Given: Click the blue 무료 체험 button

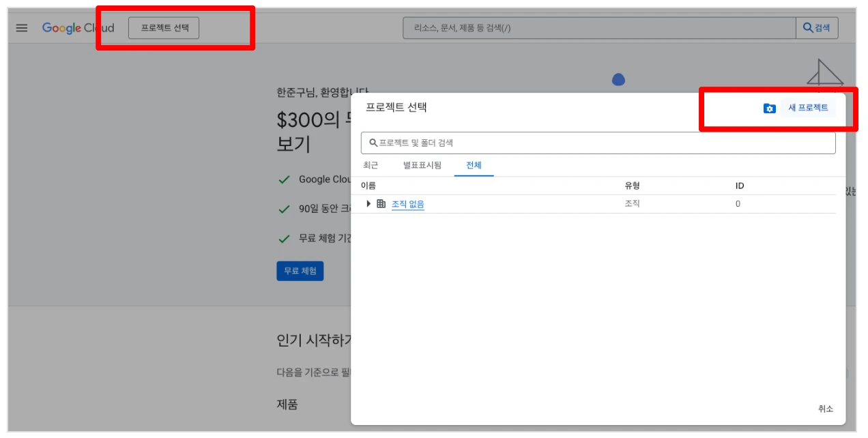Looking at the screenshot, I should coord(300,271).
